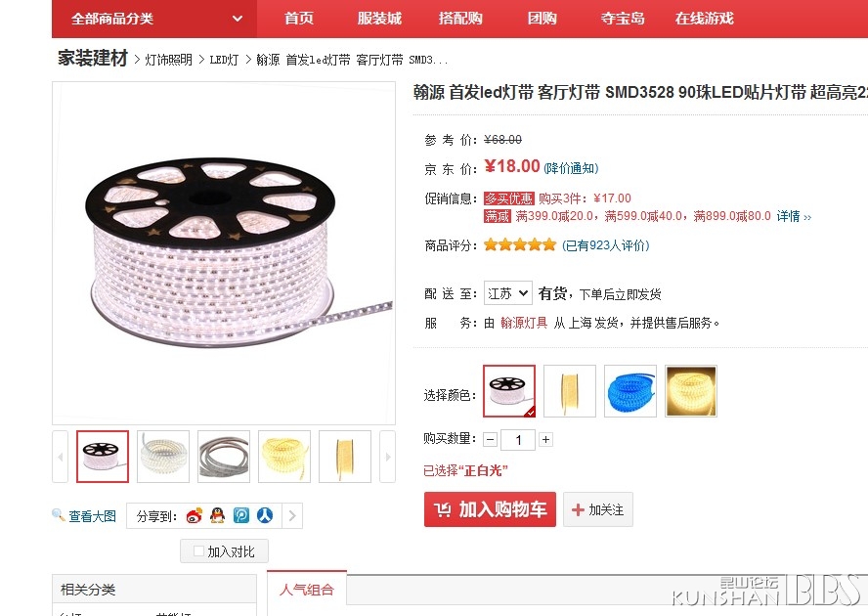Expand more share options chevron
Image resolution: width=868 pixels, height=616 pixels.
pyautogui.click(x=292, y=515)
